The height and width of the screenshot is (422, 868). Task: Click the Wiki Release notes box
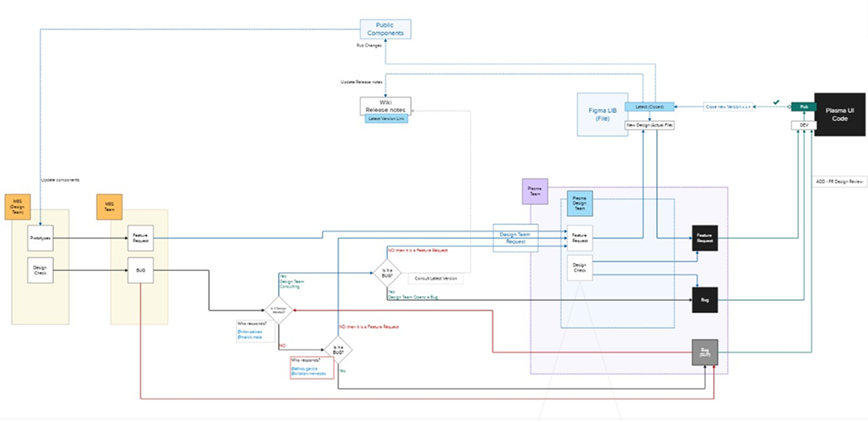384,106
